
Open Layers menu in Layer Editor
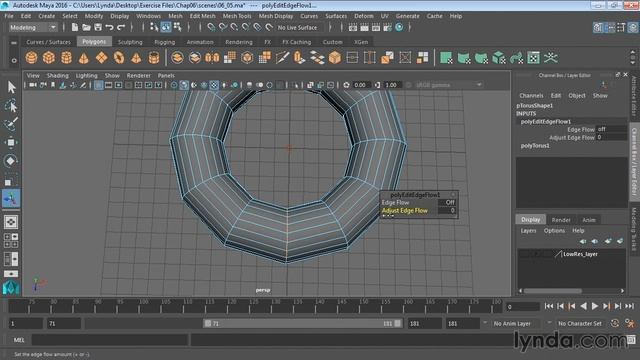pyautogui.click(x=528, y=231)
